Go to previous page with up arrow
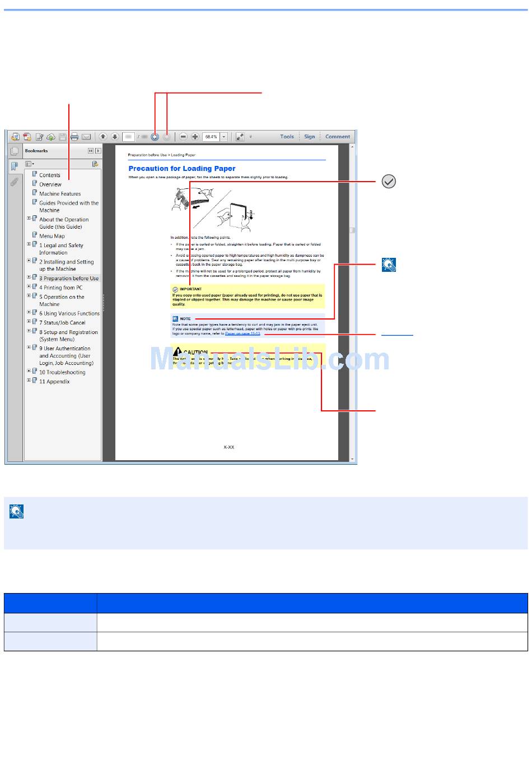The image size is (532, 778). (x=103, y=137)
